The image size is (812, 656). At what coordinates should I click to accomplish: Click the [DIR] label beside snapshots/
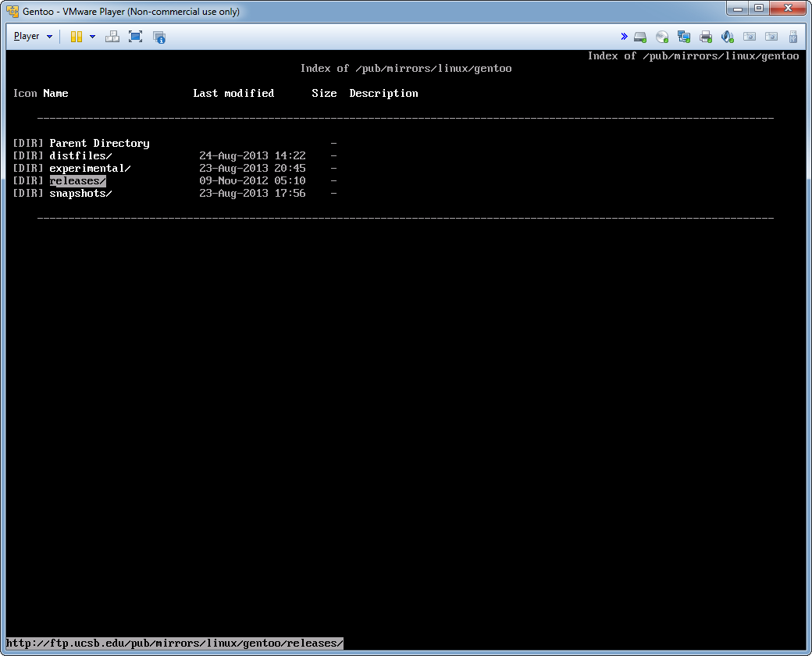point(28,193)
